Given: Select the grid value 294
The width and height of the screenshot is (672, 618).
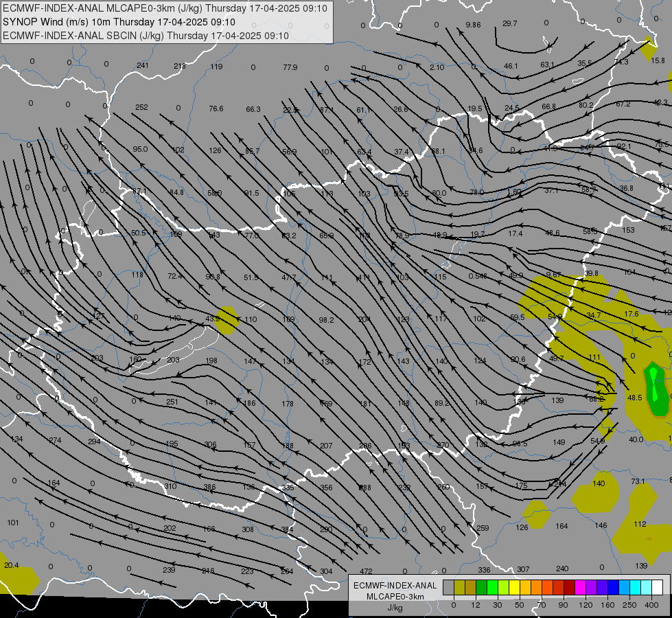Looking at the screenshot, I should pyautogui.click(x=94, y=442).
